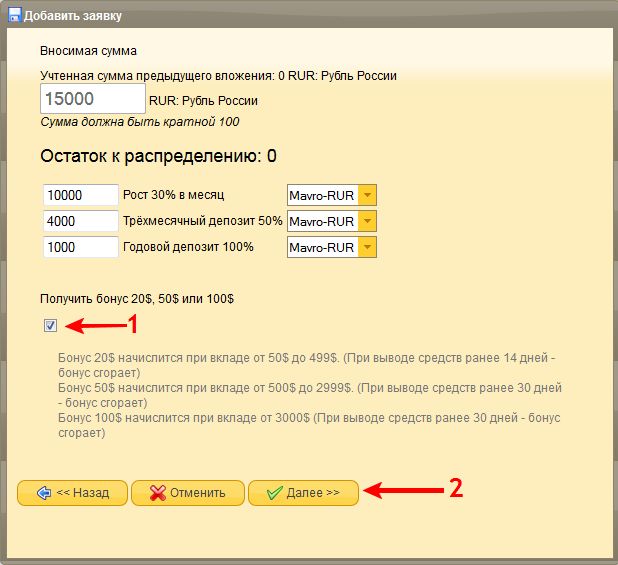
Task: Click the blue back arrow icon
Action: point(43,493)
